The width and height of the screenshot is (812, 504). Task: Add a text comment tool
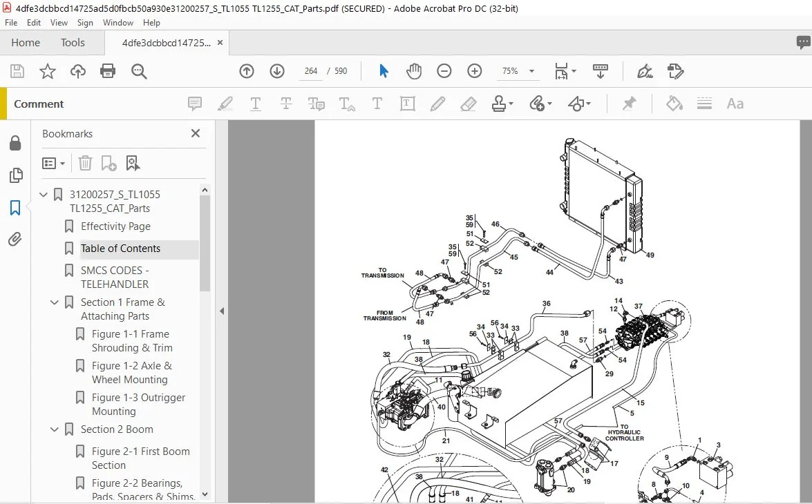click(x=377, y=104)
